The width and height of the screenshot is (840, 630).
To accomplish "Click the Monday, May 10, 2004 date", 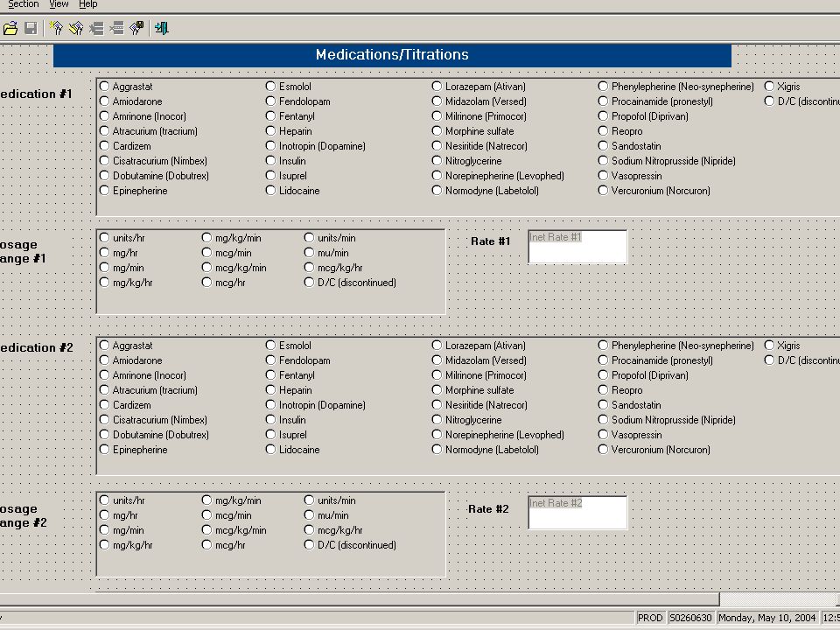I will (766, 618).
